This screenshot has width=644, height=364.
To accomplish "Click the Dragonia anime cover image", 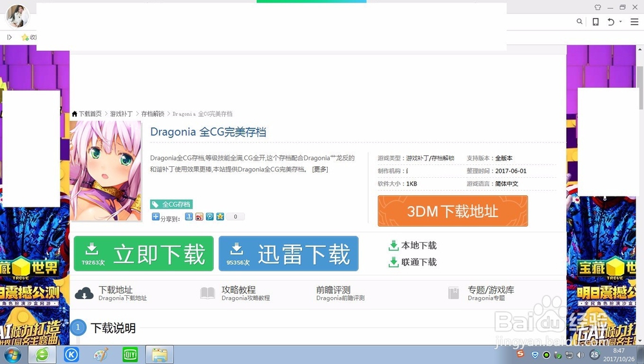I will 106,171.
